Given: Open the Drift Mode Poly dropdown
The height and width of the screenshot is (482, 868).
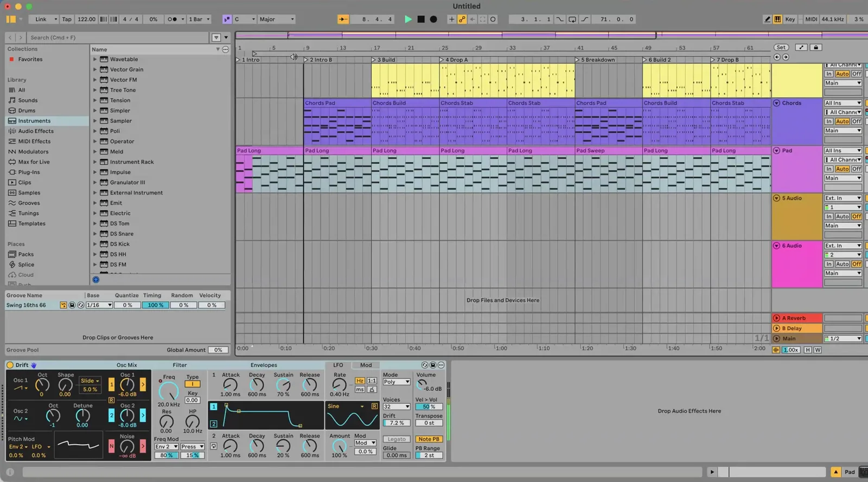Looking at the screenshot, I should [x=397, y=382].
